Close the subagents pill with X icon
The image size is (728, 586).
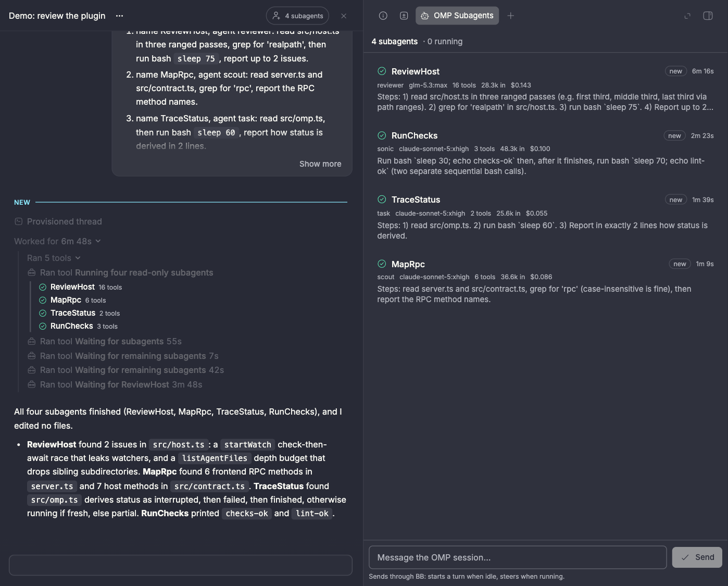tap(344, 16)
